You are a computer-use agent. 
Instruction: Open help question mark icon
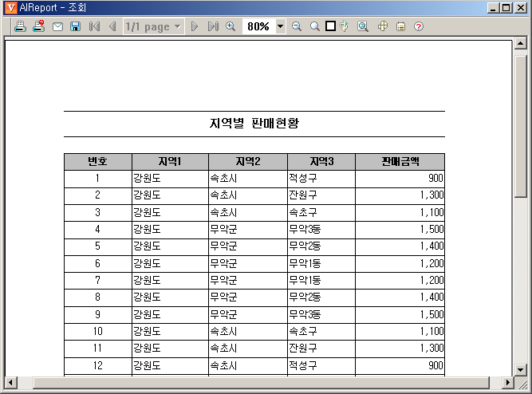[419, 26]
